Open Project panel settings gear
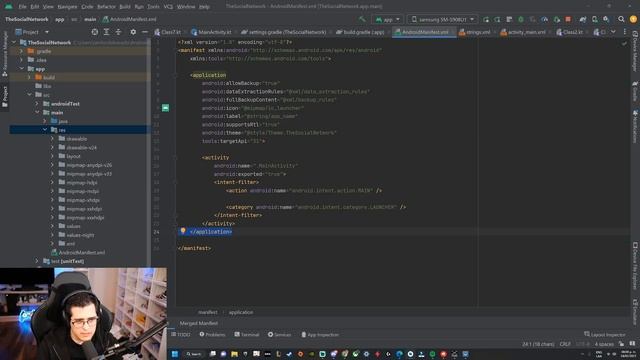640x360 pixels. point(133,32)
